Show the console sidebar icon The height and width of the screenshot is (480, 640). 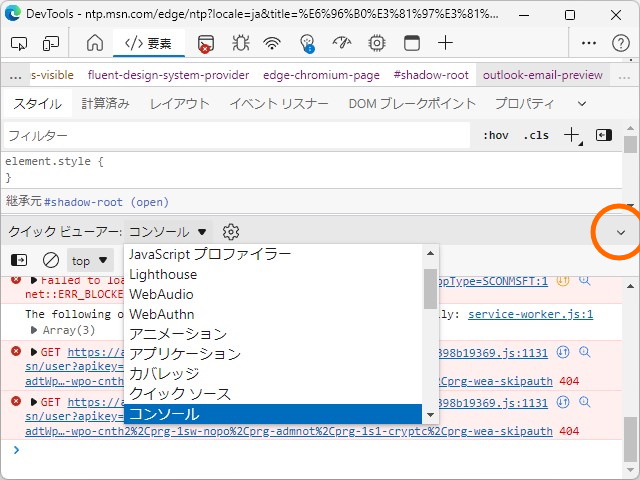19,260
